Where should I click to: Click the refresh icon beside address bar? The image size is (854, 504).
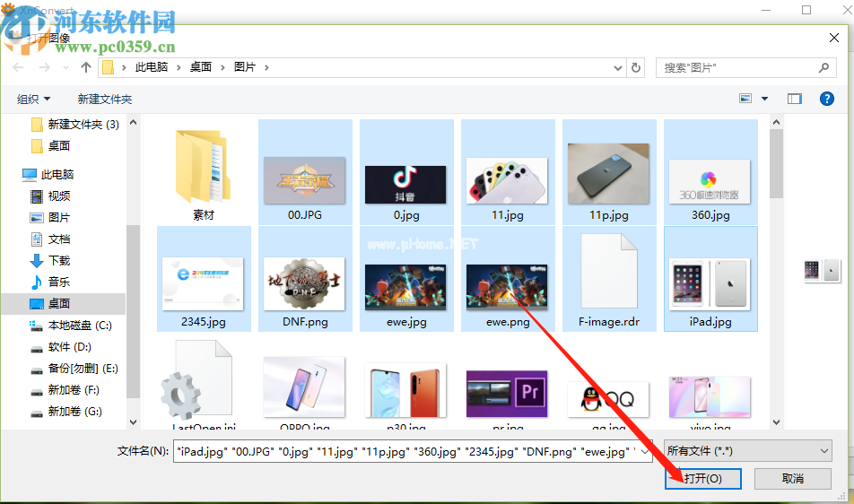(636, 67)
